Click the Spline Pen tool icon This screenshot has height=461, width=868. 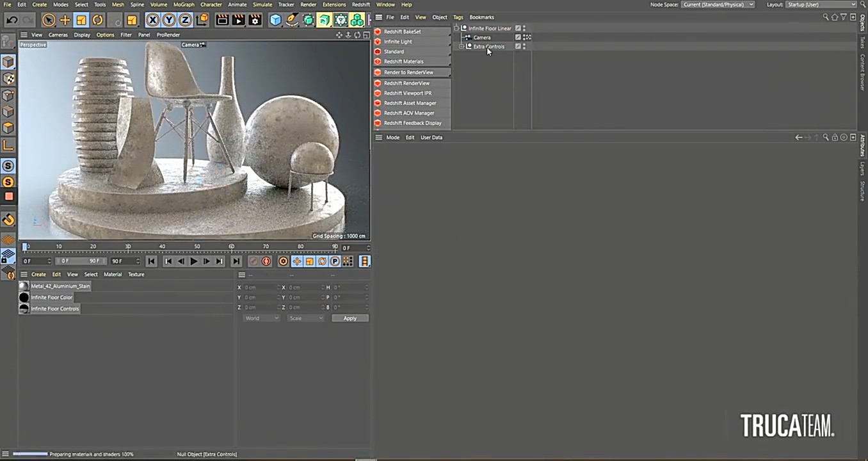tap(292, 20)
